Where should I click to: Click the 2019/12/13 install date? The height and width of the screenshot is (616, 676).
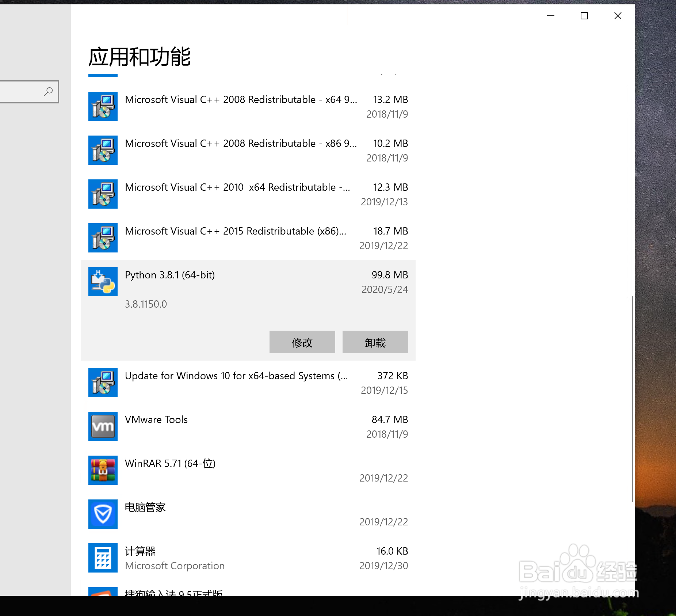(x=384, y=202)
